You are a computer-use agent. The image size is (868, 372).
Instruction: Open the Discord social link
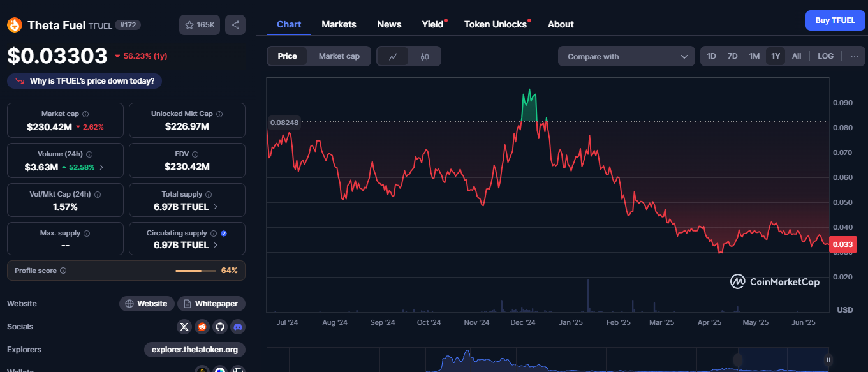[238, 327]
